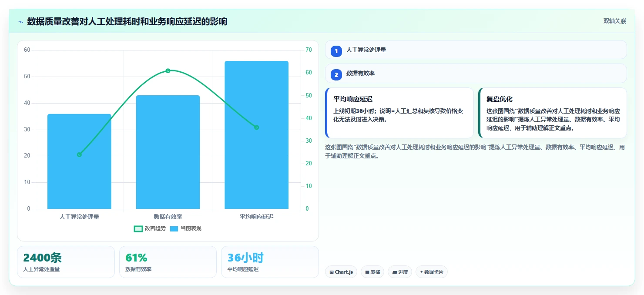Click the x-axis label 人工异常处理量 under the chart
This screenshot has width=644, height=295.
point(79,217)
